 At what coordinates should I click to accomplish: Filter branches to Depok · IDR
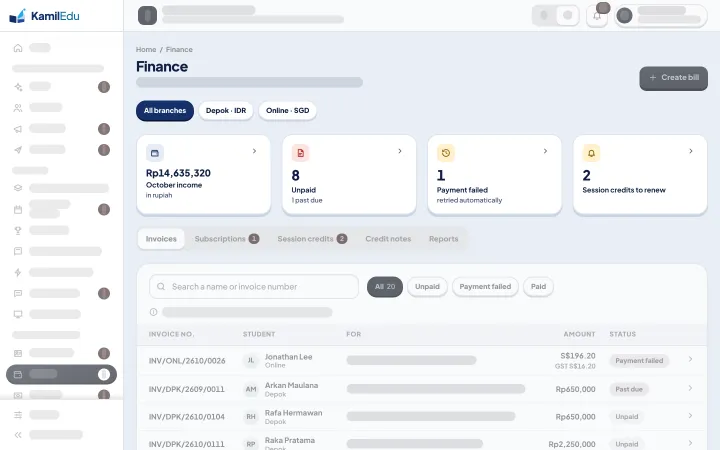[226, 111]
